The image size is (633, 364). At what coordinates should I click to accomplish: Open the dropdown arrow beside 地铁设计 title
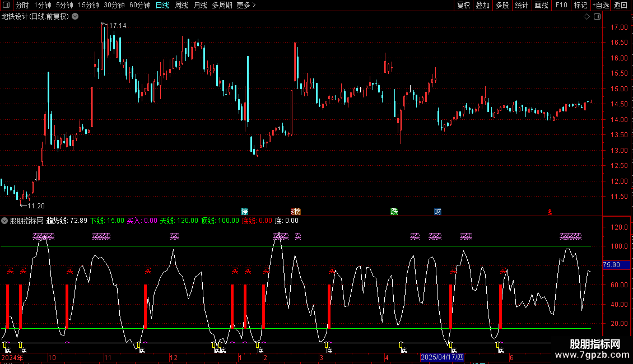coord(75,17)
